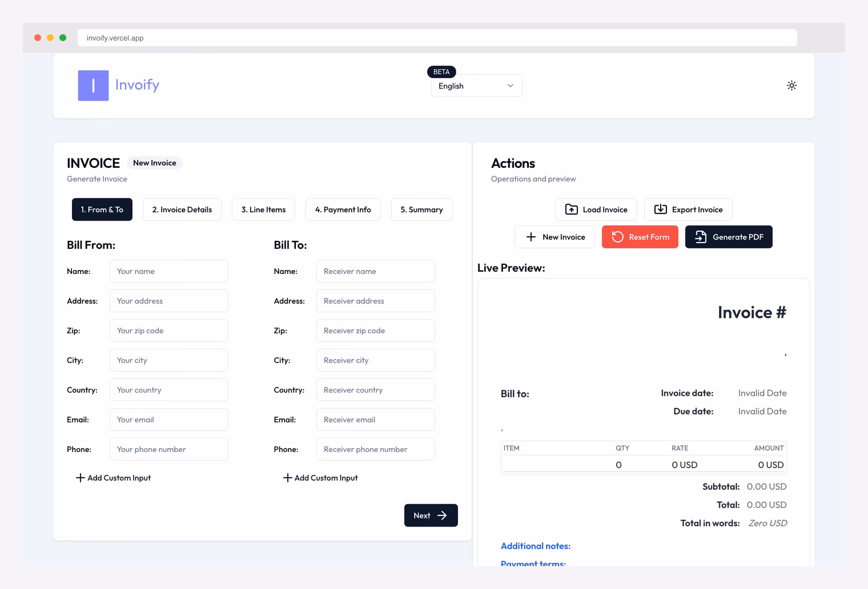Click the Load Invoice button
Image resolution: width=868 pixels, height=589 pixels.
click(596, 209)
